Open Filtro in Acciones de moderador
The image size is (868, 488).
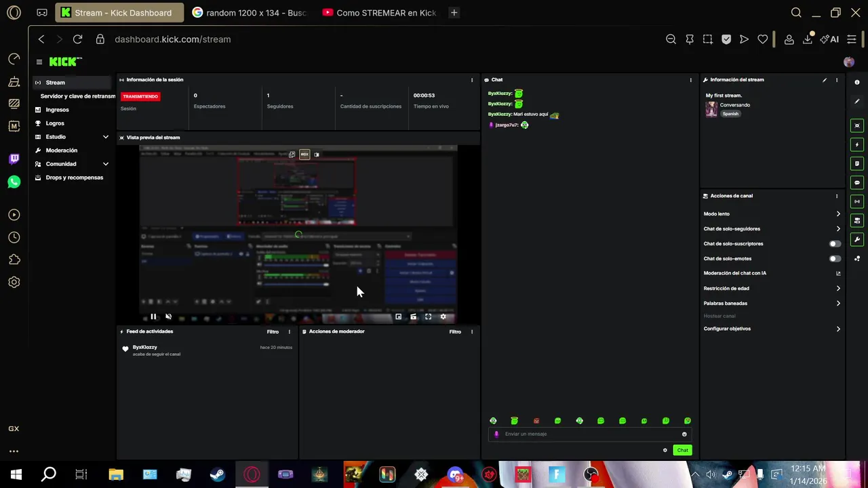coord(455,331)
